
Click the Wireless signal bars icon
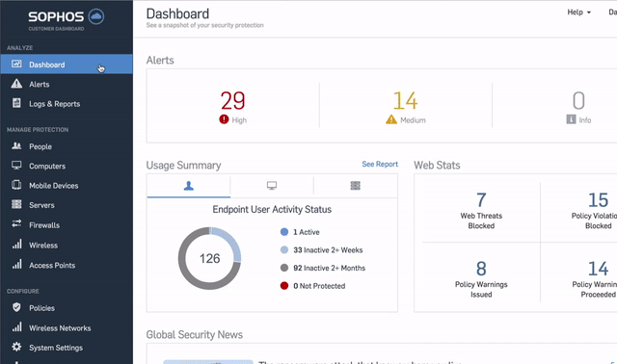pyautogui.click(x=17, y=244)
